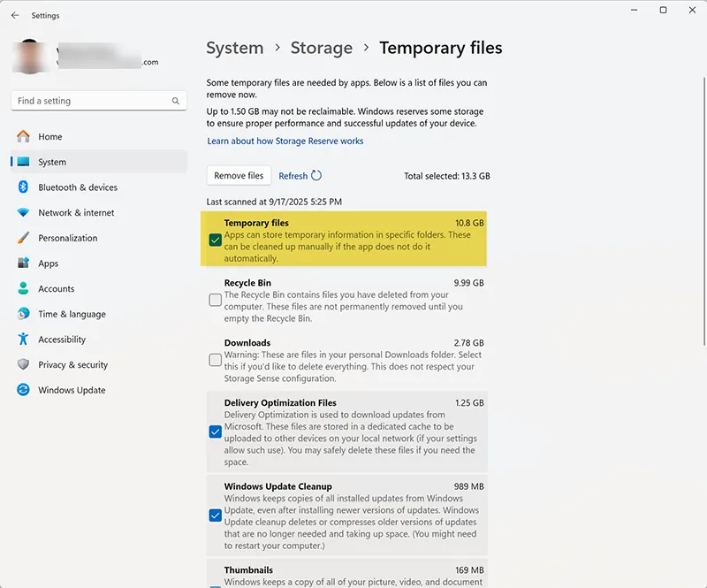Select the Time & language clock icon

(22, 314)
